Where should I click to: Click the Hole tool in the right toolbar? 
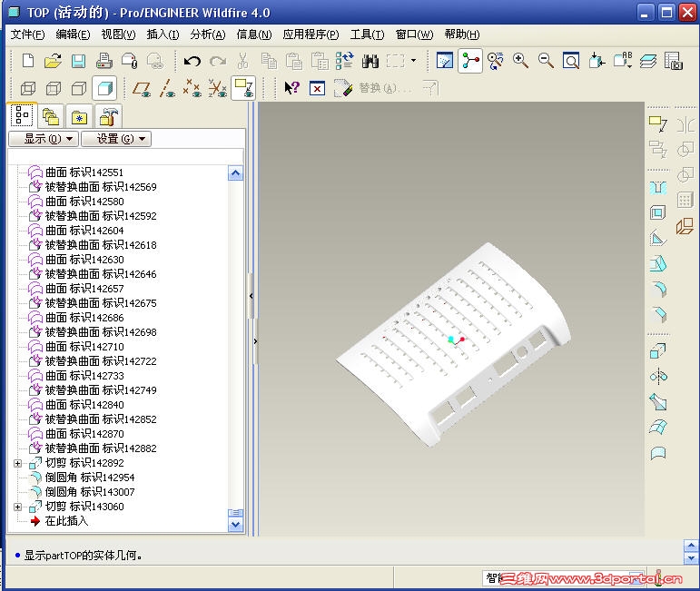(x=658, y=187)
